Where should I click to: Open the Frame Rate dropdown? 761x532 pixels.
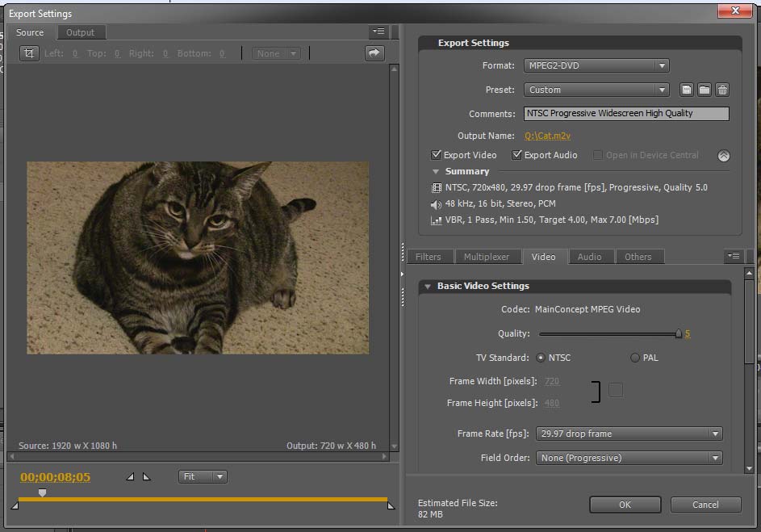pyautogui.click(x=629, y=434)
